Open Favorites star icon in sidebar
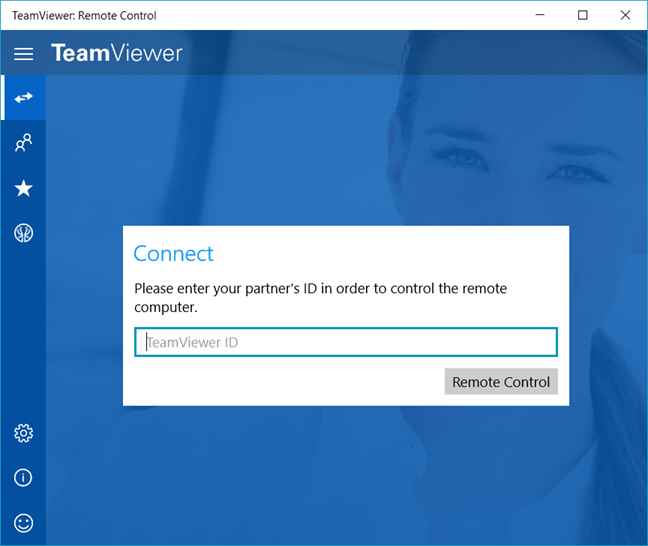Image resolution: width=648 pixels, height=546 pixels. point(24,188)
